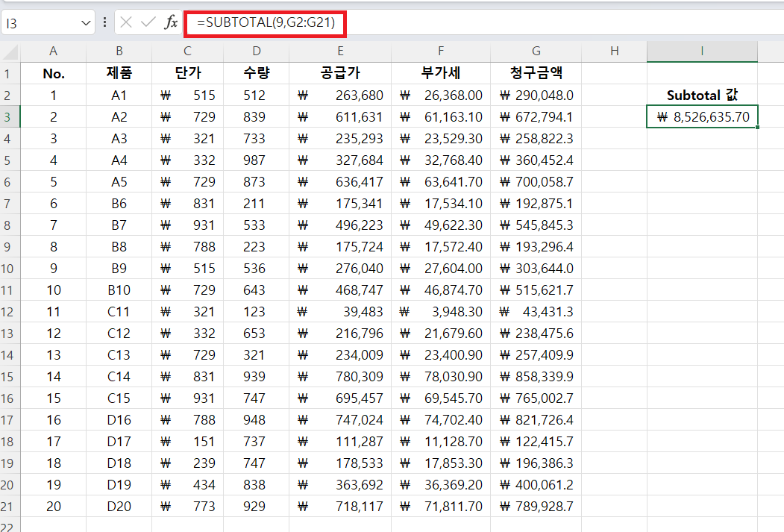The width and height of the screenshot is (784, 532).
Task: Click product cell B6
Action: [x=119, y=204]
